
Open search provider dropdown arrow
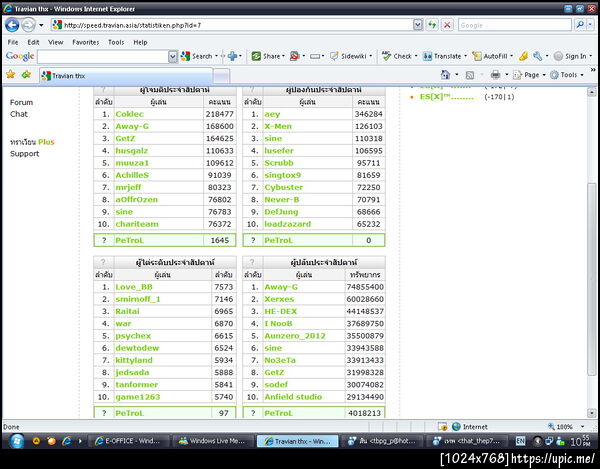pos(590,25)
